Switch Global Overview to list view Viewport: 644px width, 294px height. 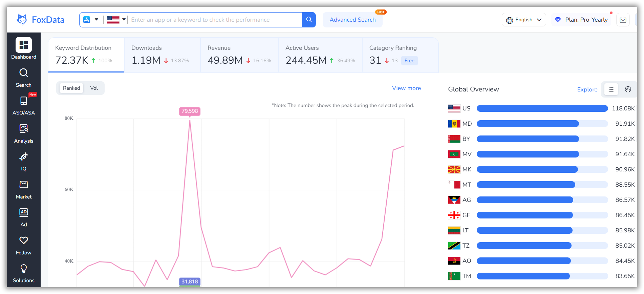pos(611,89)
